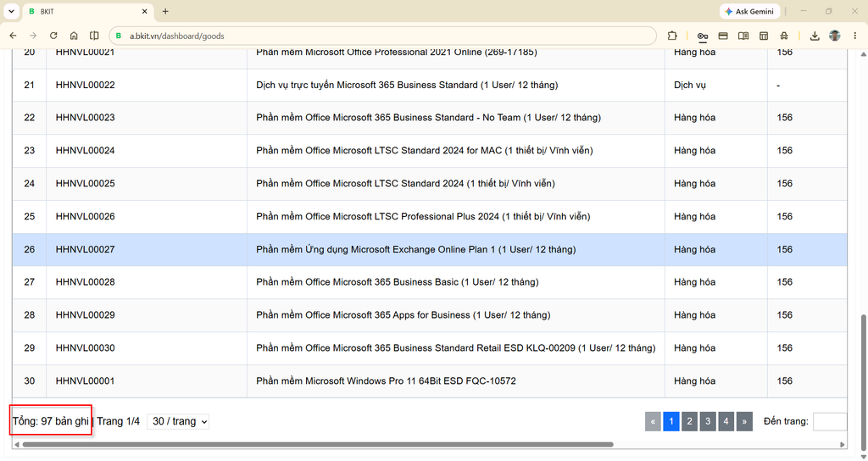Click 'Dịch vụ' type in row 21

tap(690, 85)
